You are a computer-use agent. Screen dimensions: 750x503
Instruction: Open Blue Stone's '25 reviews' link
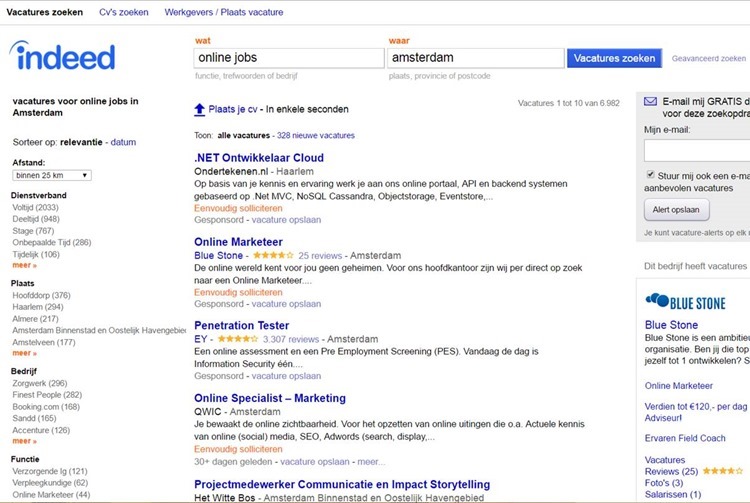(x=320, y=256)
